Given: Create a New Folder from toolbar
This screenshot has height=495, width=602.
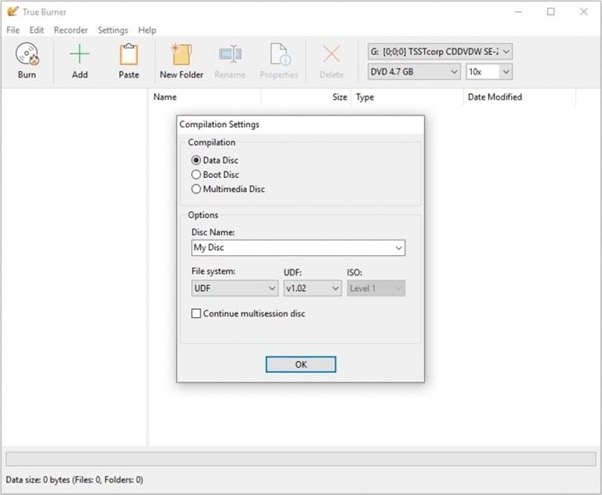Looking at the screenshot, I should click(x=181, y=55).
